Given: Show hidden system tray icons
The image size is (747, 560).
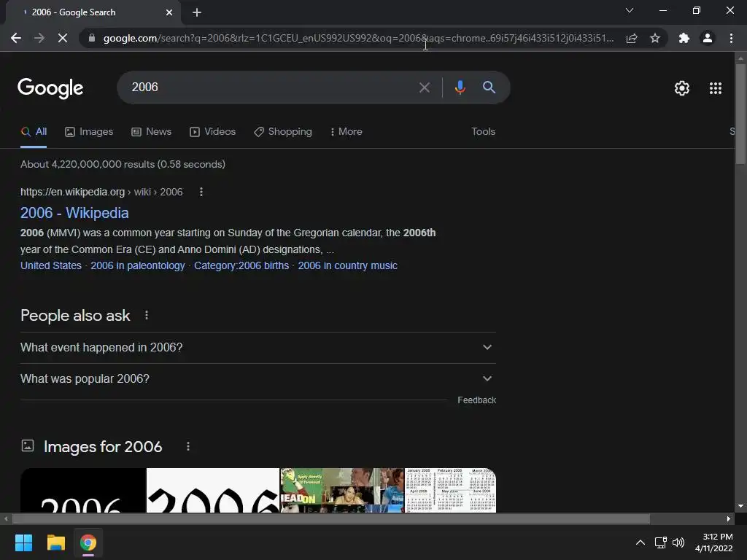Looking at the screenshot, I should tap(640, 542).
